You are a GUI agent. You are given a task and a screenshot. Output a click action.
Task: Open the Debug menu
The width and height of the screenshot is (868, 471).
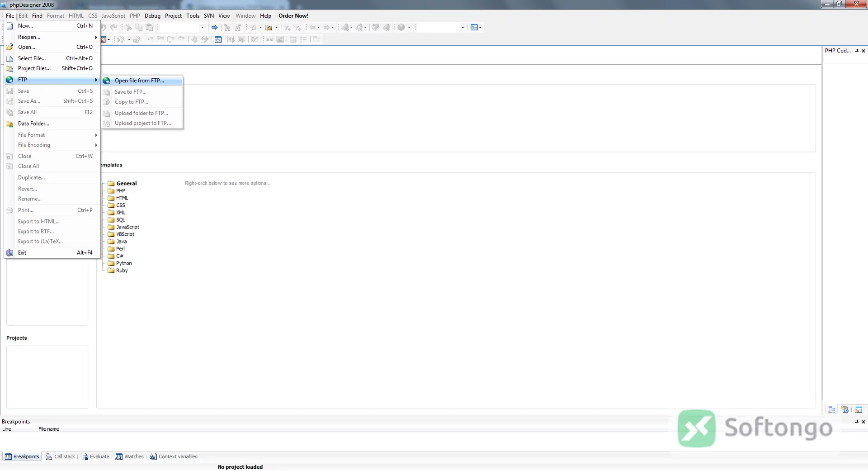tap(152, 16)
